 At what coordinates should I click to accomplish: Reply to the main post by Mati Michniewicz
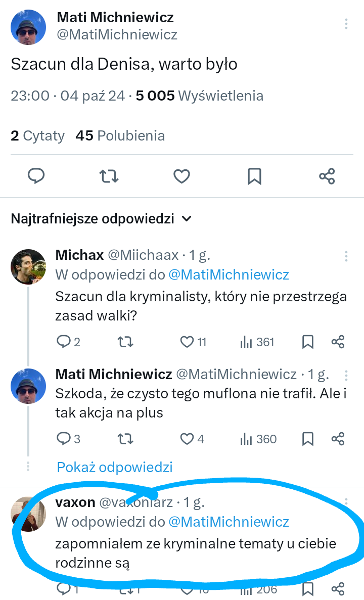pos(36,176)
